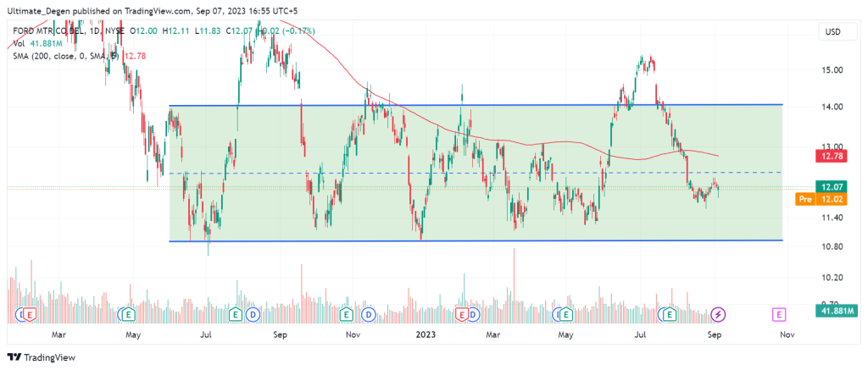Screen dimensions: 868x370
Task: Click the 14.00 price axis label
Action: click(x=834, y=106)
